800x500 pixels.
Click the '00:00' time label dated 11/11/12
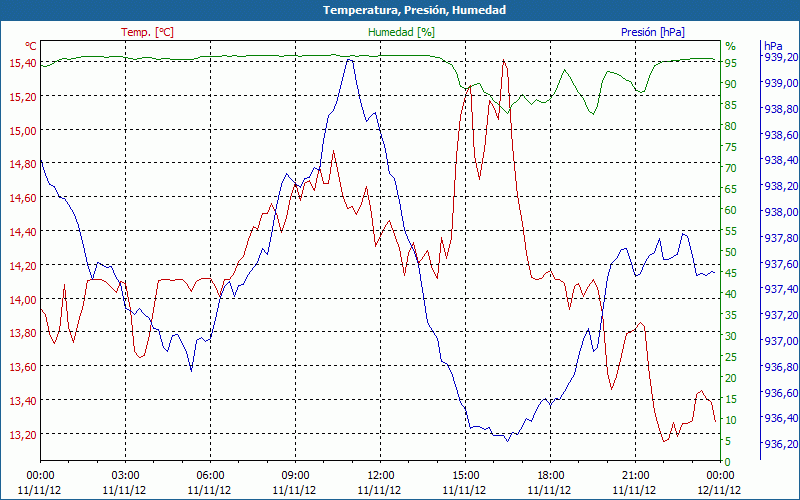(40, 476)
